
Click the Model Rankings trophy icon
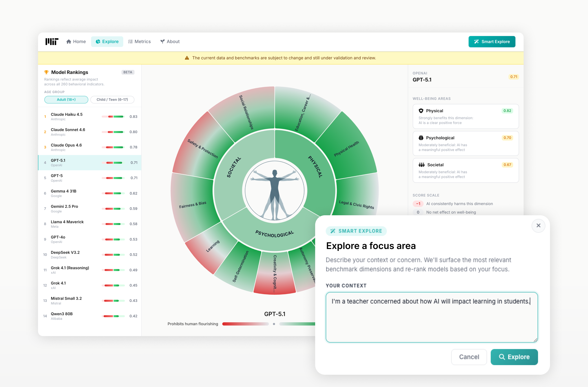pos(46,72)
